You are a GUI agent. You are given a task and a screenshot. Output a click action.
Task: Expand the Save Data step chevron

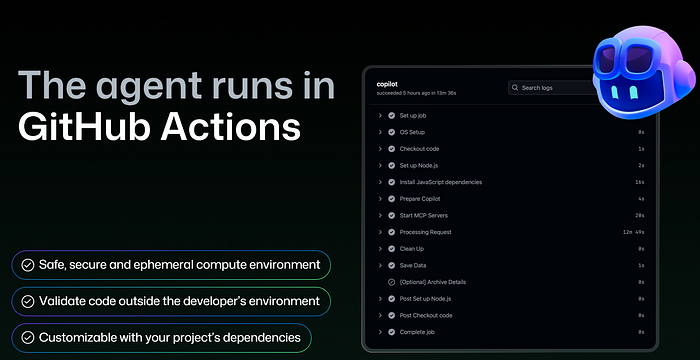(x=380, y=265)
